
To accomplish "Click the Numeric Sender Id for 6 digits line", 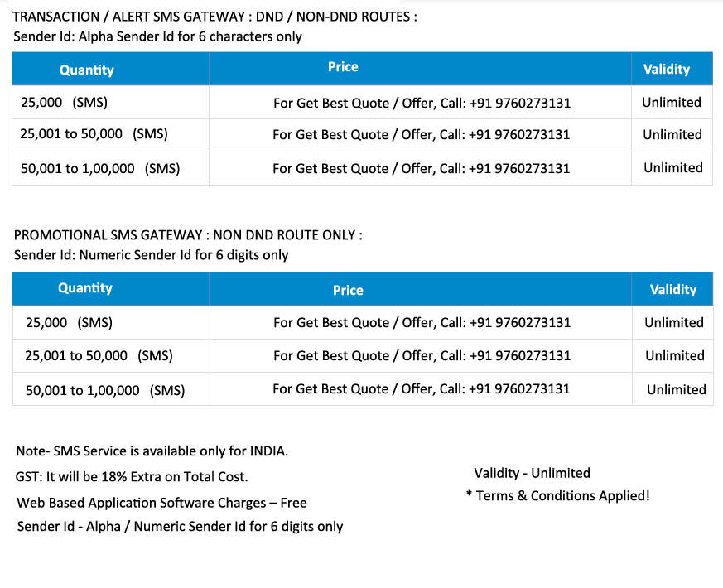I will 152,255.
